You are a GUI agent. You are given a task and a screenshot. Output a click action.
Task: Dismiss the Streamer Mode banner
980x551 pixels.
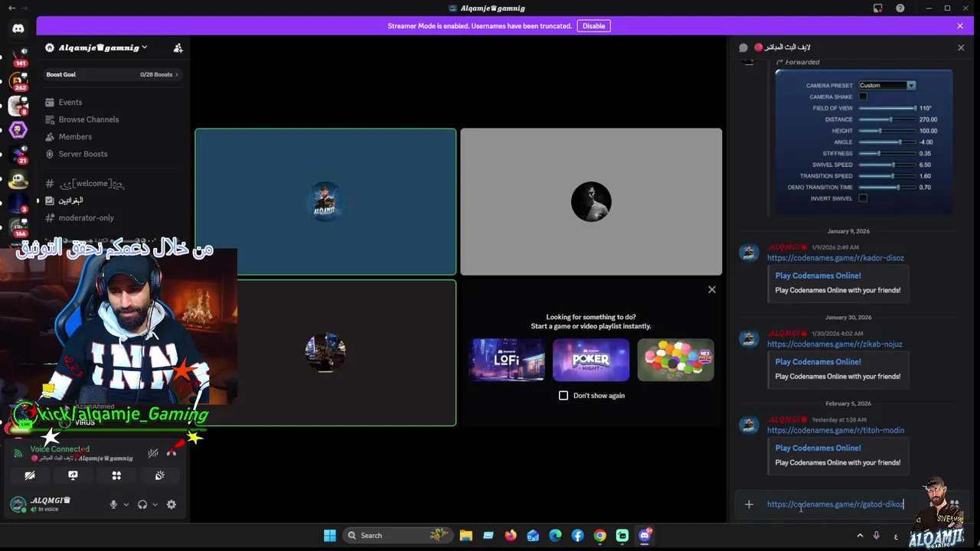(960, 26)
